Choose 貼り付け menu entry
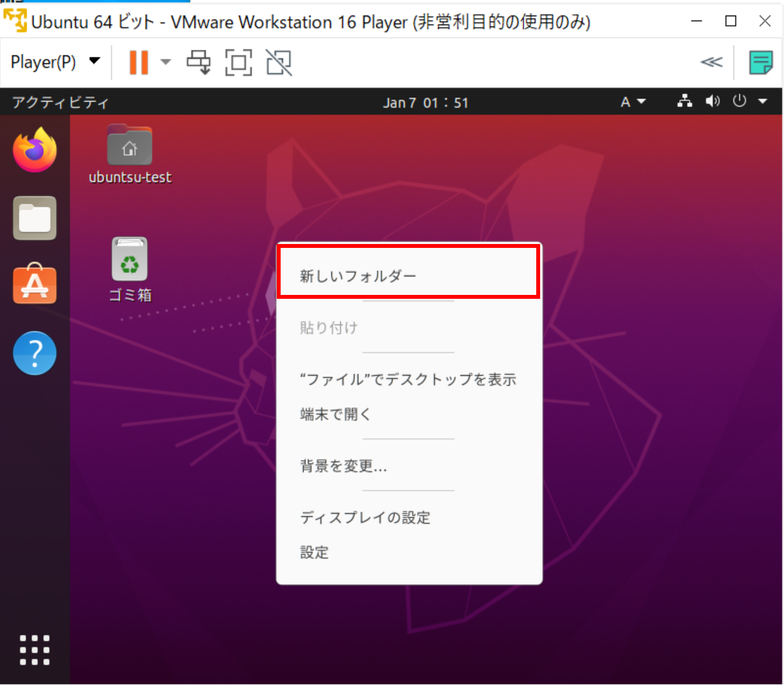Image resolution: width=784 pixels, height=685 pixels. (x=409, y=327)
